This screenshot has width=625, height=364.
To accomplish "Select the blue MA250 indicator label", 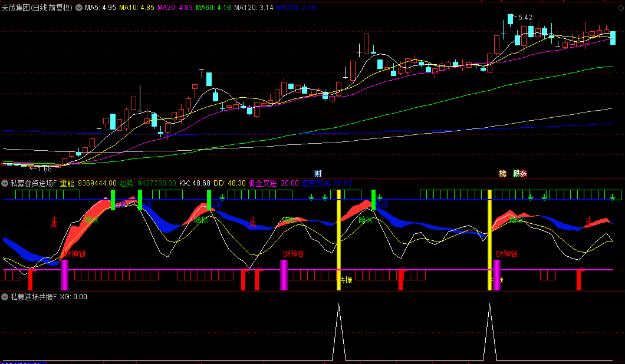I will tap(296, 8).
